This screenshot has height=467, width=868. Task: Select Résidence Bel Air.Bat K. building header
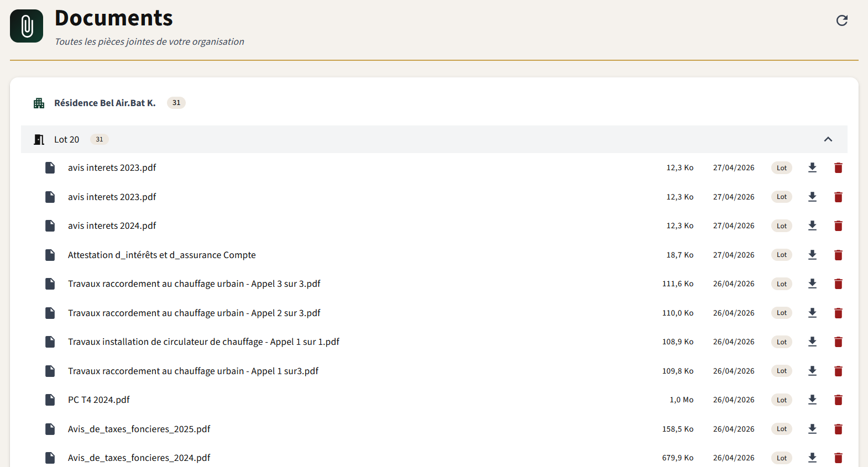click(x=105, y=103)
